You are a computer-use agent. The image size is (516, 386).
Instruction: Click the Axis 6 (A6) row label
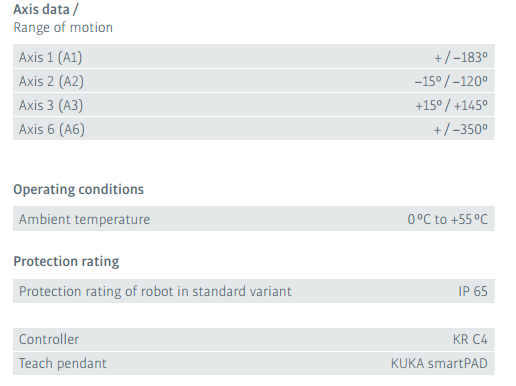coord(52,129)
